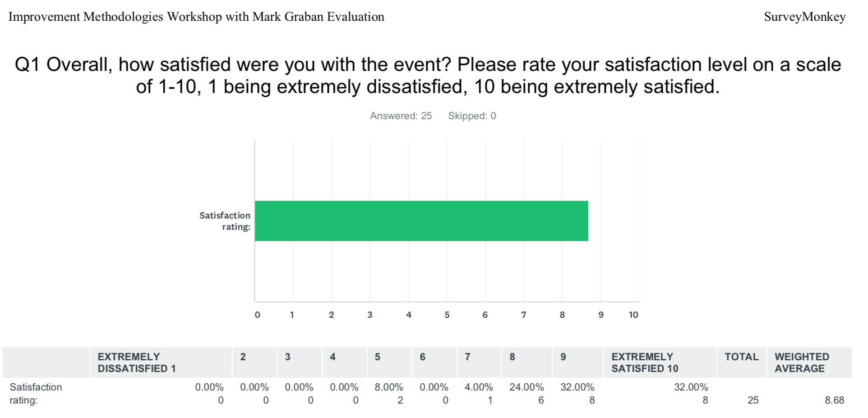Click the Improvement Methodologies Workshop page title

[196, 17]
